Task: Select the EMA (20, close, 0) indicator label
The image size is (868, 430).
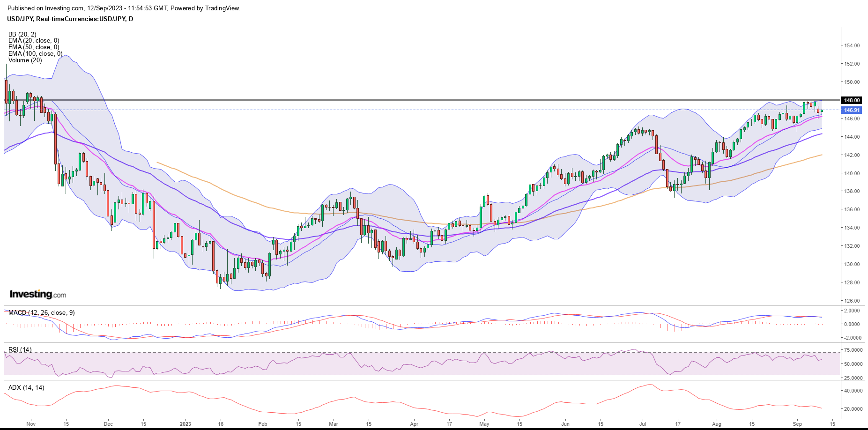Action: click(34, 41)
